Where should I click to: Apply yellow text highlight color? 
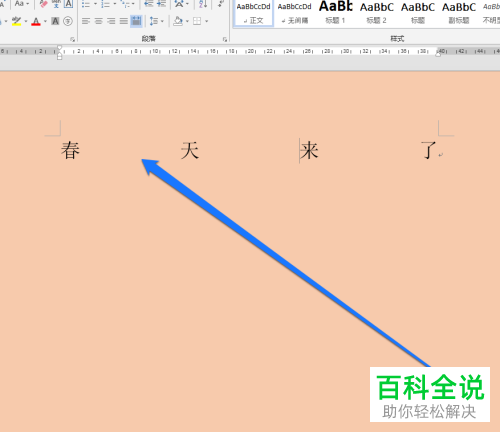click(16, 21)
